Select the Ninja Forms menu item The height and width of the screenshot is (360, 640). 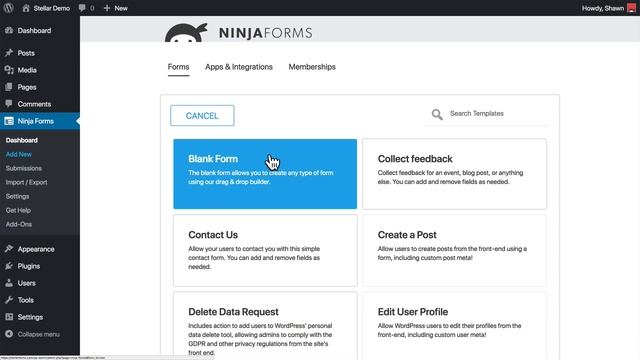click(x=40, y=121)
